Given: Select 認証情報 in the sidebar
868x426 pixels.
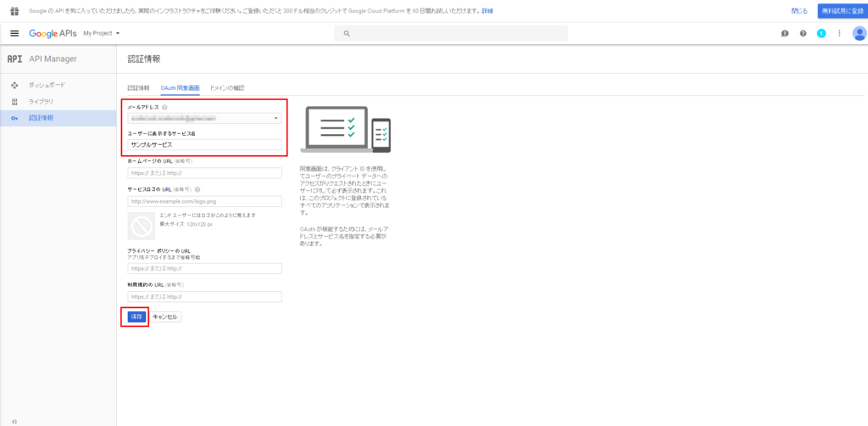Looking at the screenshot, I should (58, 118).
